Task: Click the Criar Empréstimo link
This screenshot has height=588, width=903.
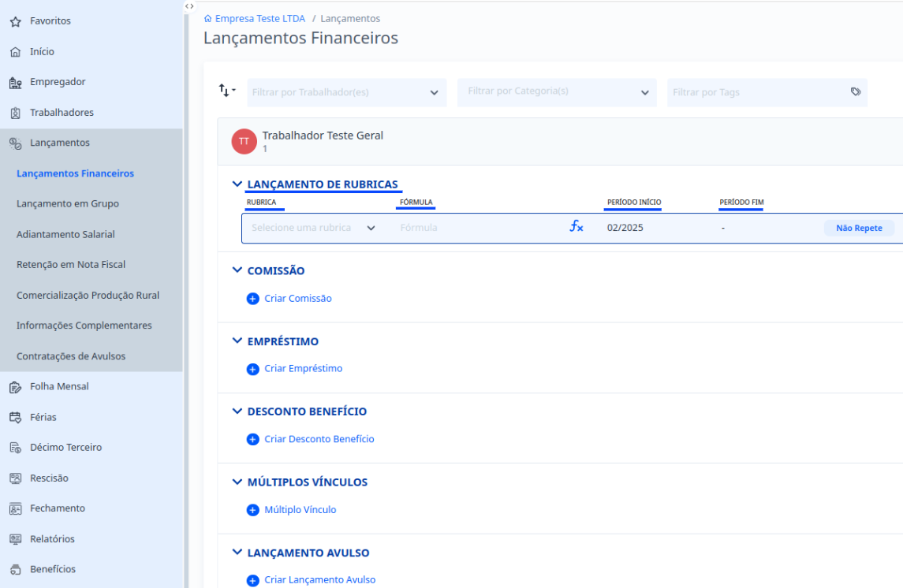Action: 304,369
